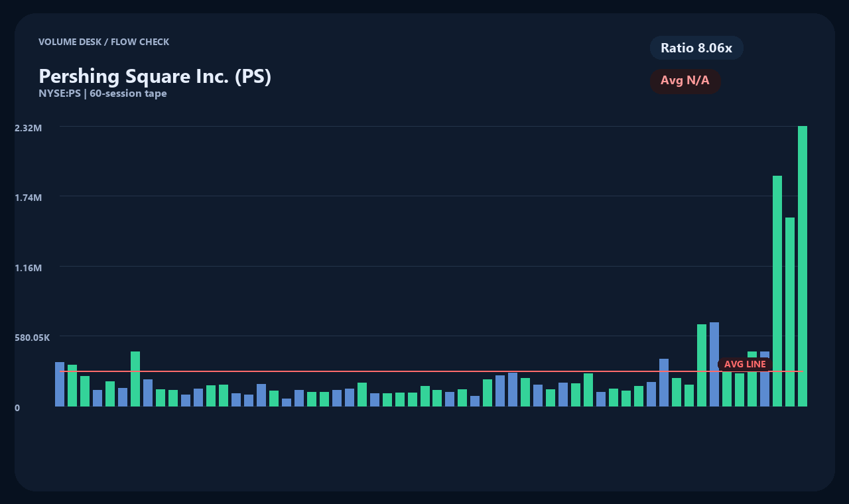849x504 pixels.
Task: Click the Ratio 8.06x badge
Action: point(696,48)
